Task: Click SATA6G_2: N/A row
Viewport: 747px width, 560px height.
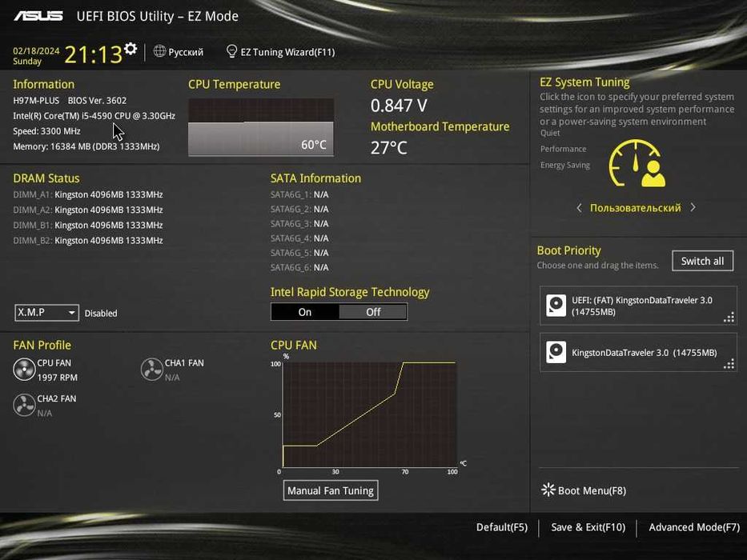Action: click(x=299, y=209)
